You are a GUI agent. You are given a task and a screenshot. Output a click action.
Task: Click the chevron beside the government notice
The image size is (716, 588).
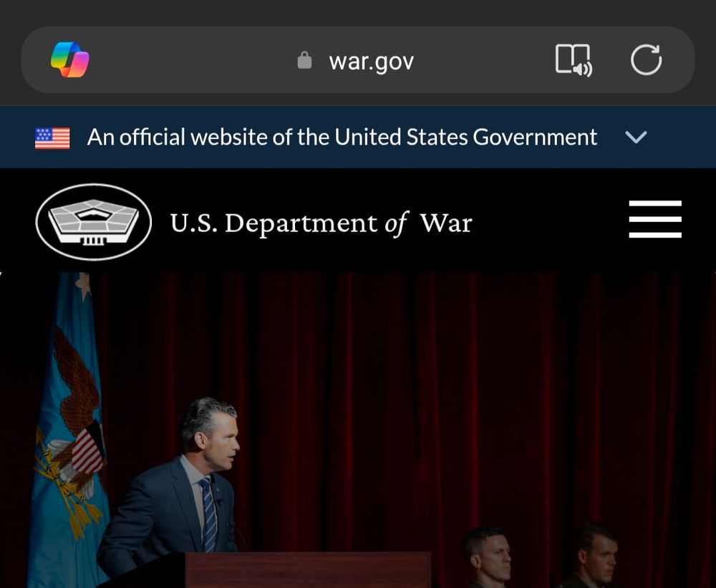pos(637,137)
